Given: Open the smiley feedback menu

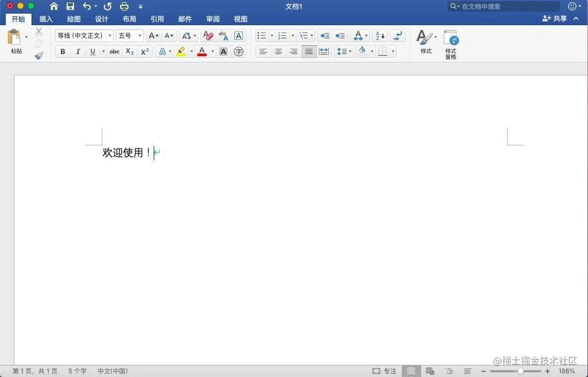Looking at the screenshot, I should pos(574,6).
